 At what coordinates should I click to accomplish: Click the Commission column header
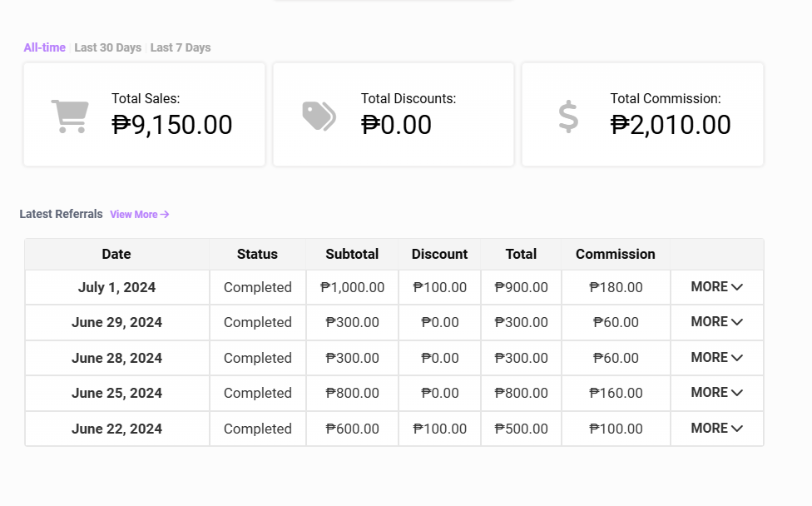click(615, 254)
